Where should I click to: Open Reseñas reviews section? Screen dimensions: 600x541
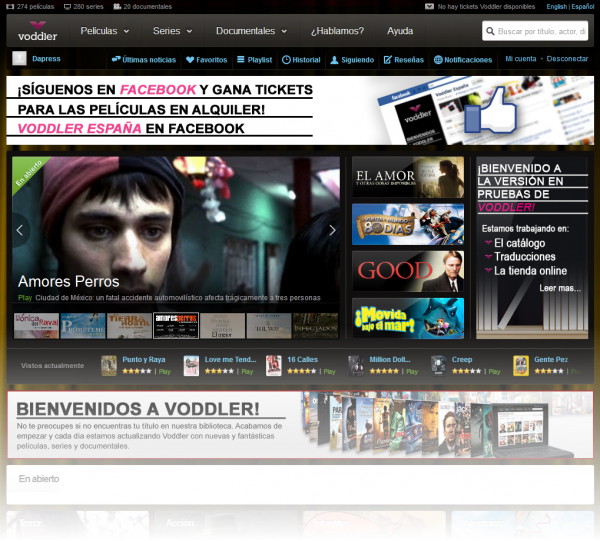[x=404, y=60]
